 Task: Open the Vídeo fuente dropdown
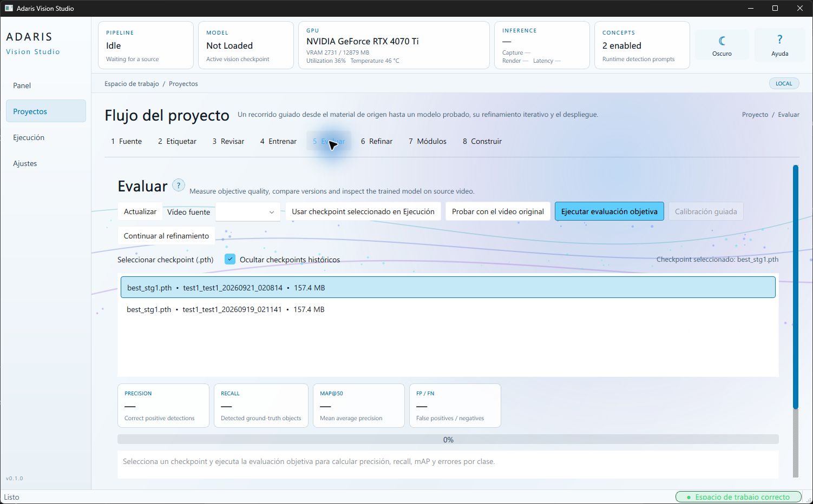(x=248, y=212)
